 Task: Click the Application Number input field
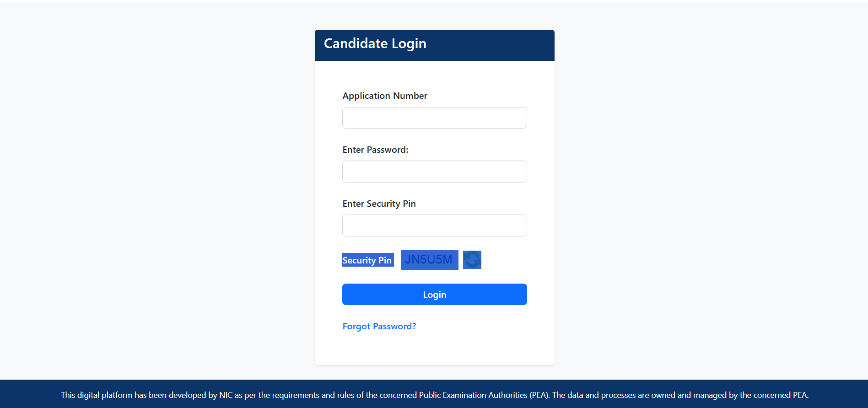[434, 118]
